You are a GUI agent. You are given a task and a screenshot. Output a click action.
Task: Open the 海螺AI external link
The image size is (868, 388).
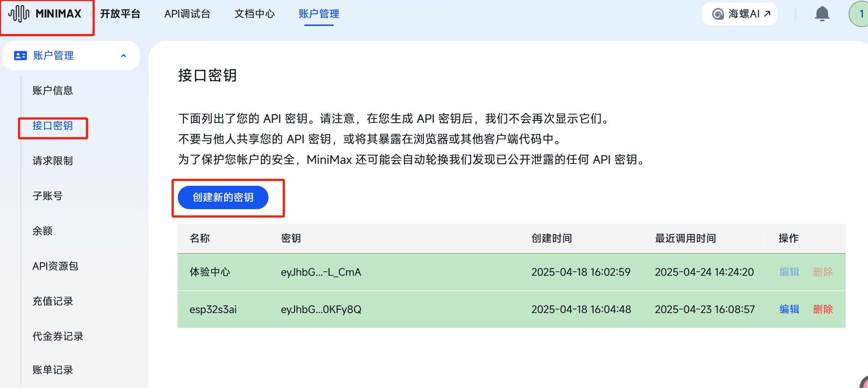point(740,14)
